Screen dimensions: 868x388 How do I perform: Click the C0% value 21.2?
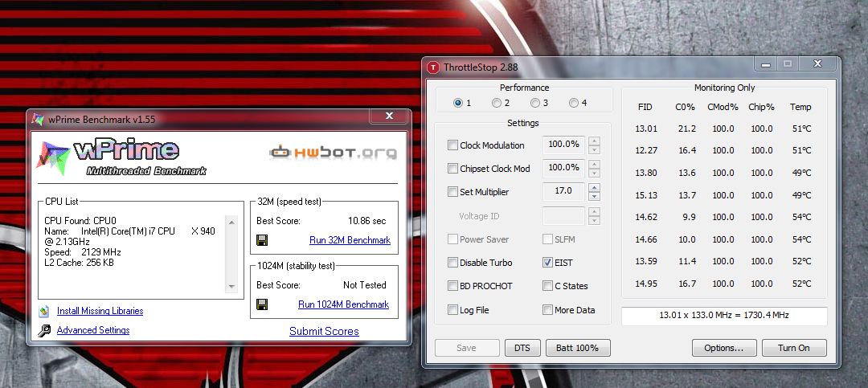(x=687, y=129)
